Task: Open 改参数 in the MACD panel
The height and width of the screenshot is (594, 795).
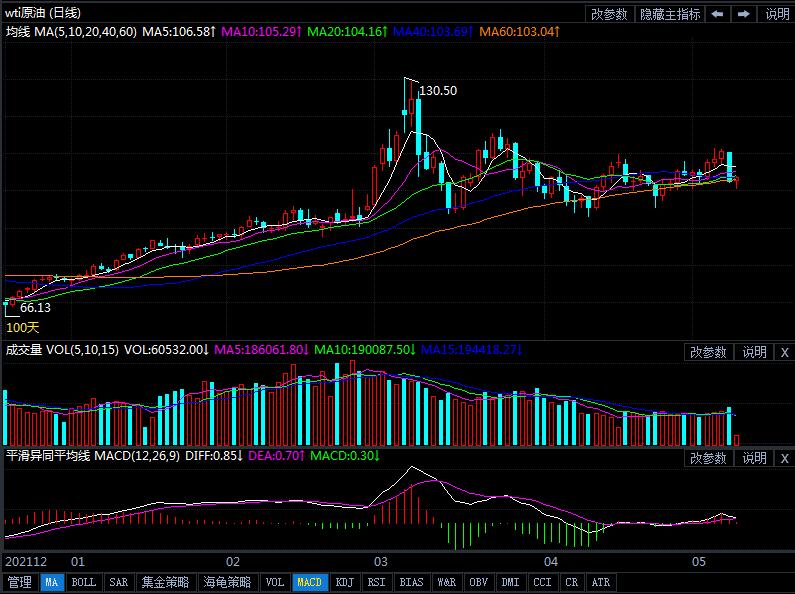Action: [x=708, y=458]
